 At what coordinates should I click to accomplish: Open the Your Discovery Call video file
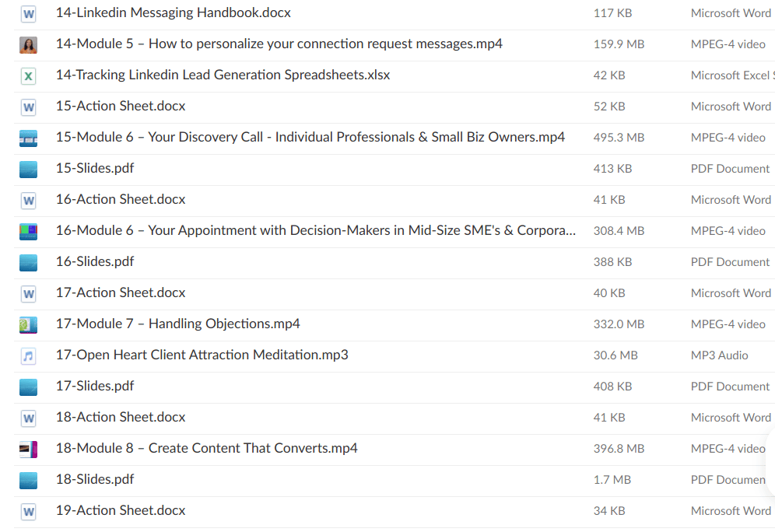point(310,137)
